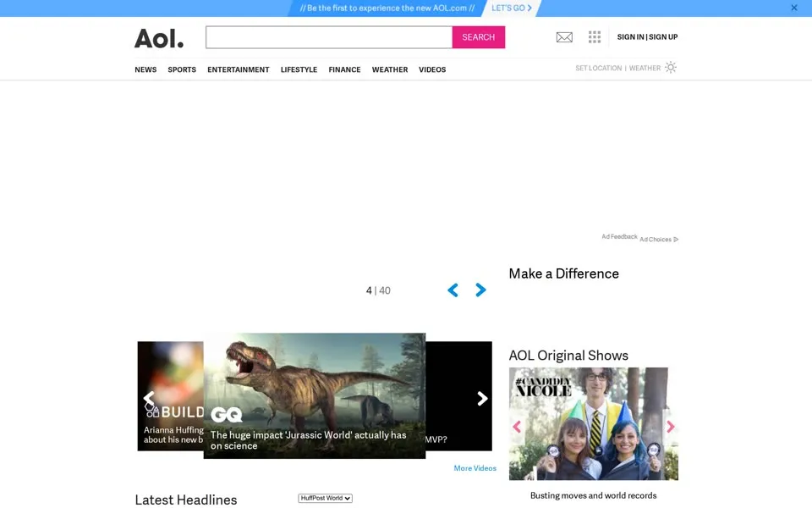Open the Sports menu
The image size is (812, 508).
click(182, 69)
